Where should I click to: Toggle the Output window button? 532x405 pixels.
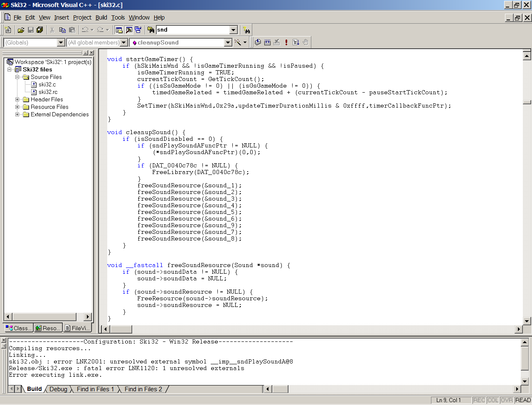(128, 30)
